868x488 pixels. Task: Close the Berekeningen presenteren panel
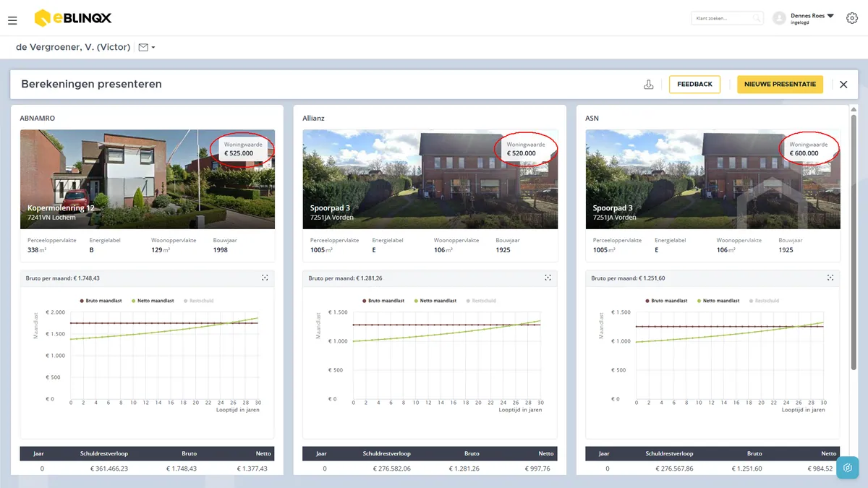click(x=843, y=85)
